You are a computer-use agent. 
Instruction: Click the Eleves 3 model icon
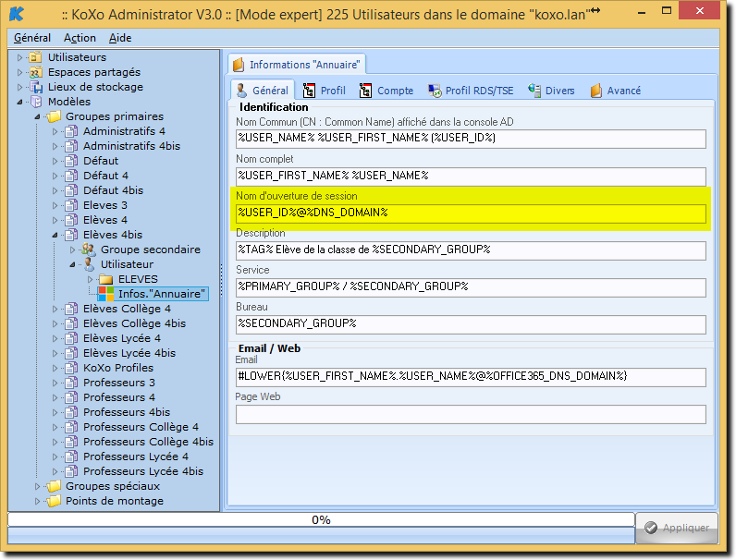pos(71,205)
